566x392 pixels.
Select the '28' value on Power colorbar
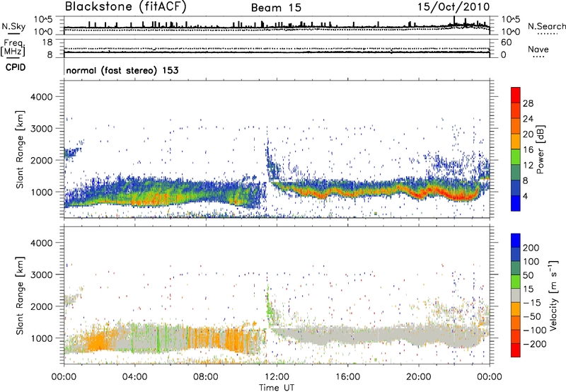point(528,103)
